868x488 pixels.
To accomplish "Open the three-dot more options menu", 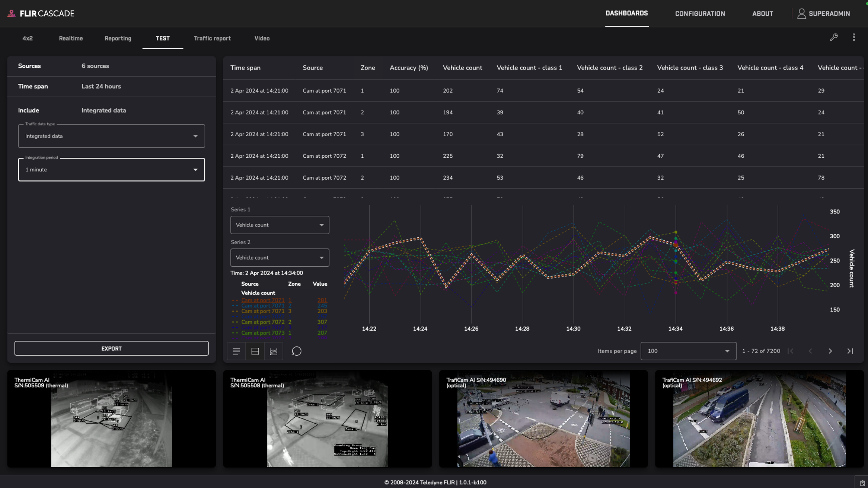I will click(854, 37).
